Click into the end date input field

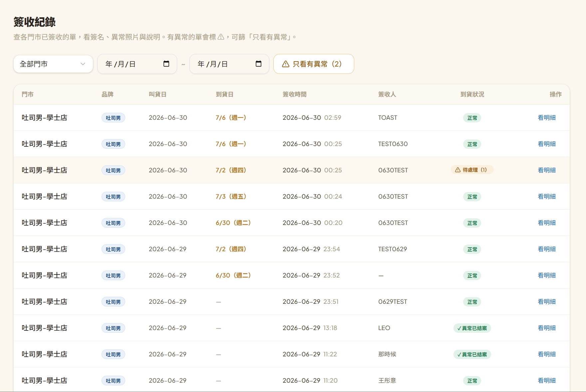click(x=229, y=64)
